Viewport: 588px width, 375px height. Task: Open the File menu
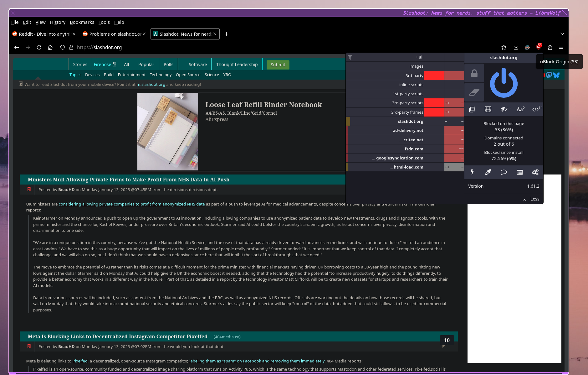coord(15,22)
